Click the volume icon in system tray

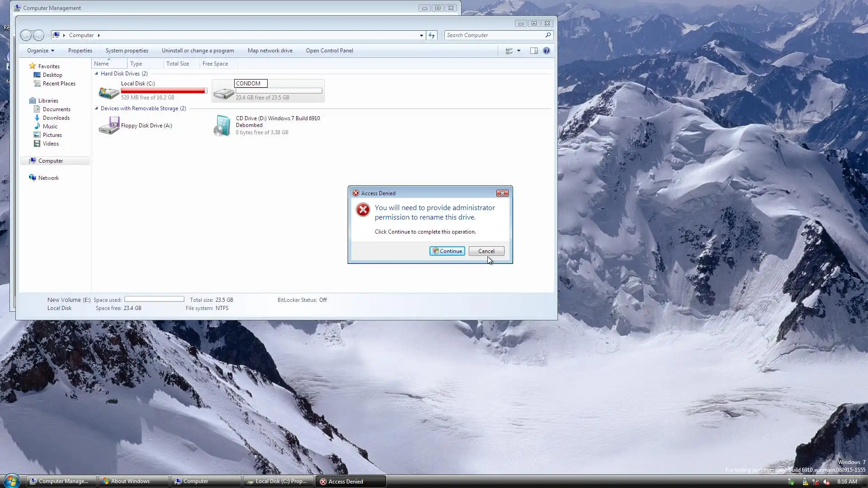point(826,482)
